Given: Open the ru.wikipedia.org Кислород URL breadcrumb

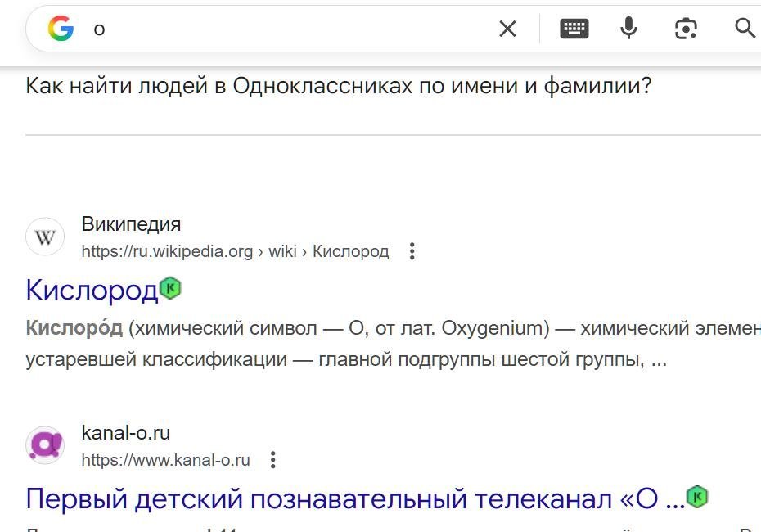Looking at the screenshot, I should click(x=235, y=251).
